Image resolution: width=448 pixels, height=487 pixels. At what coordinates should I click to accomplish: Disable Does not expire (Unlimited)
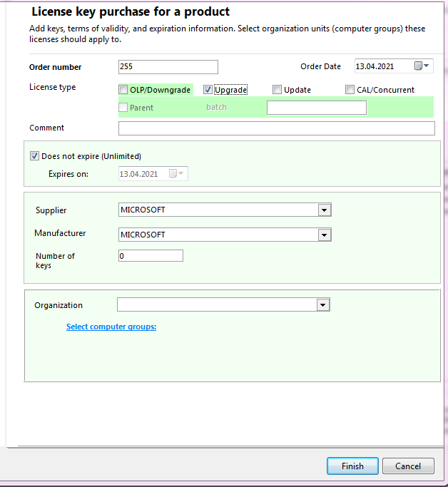[x=34, y=156]
